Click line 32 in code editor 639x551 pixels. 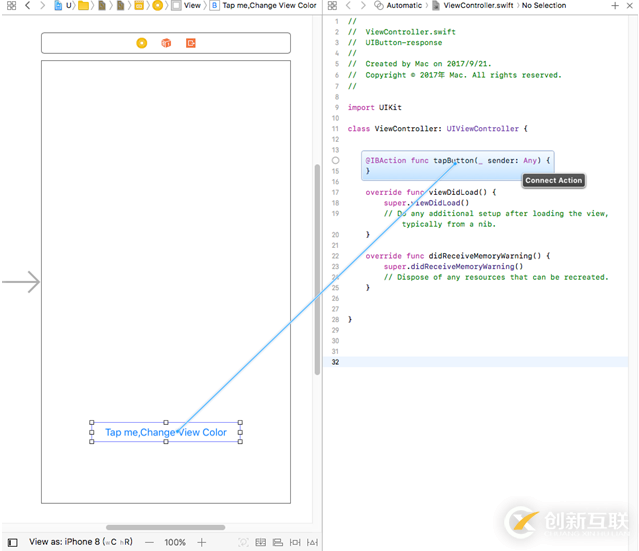[476, 362]
